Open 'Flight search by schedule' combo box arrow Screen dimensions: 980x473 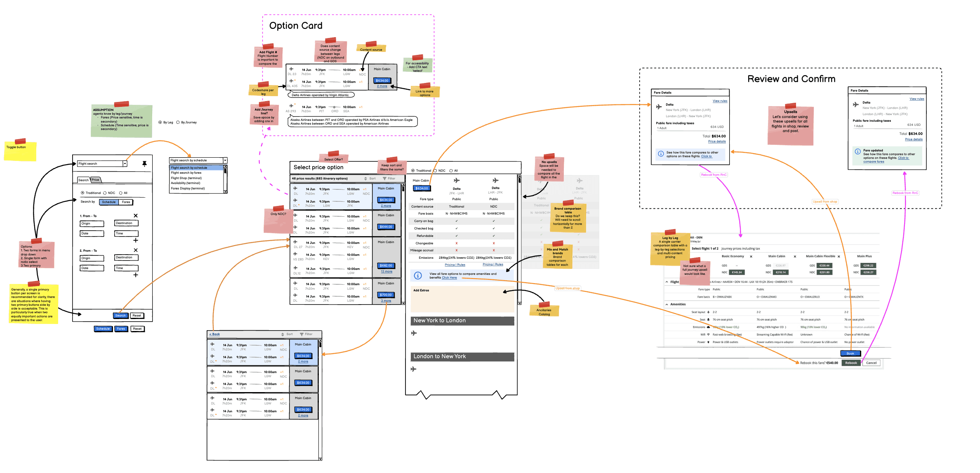click(225, 161)
